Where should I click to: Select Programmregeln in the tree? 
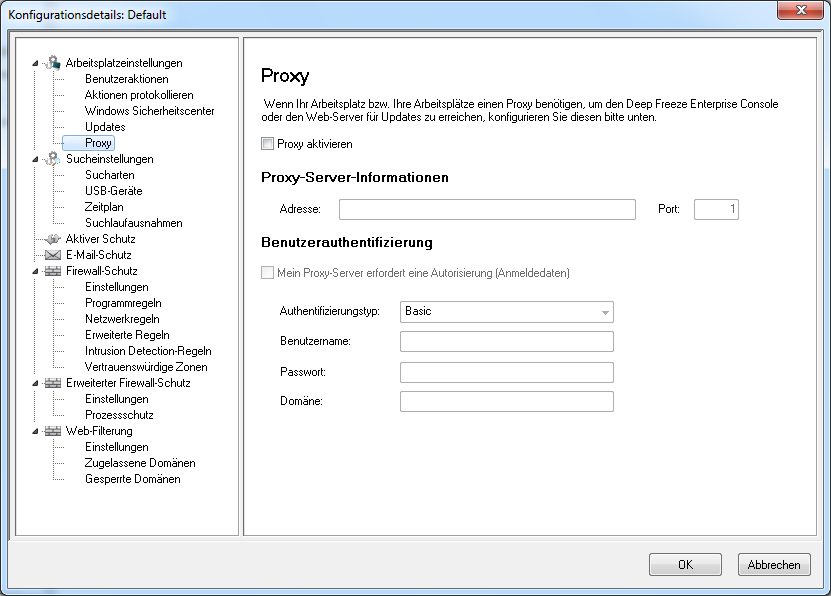tap(123, 303)
